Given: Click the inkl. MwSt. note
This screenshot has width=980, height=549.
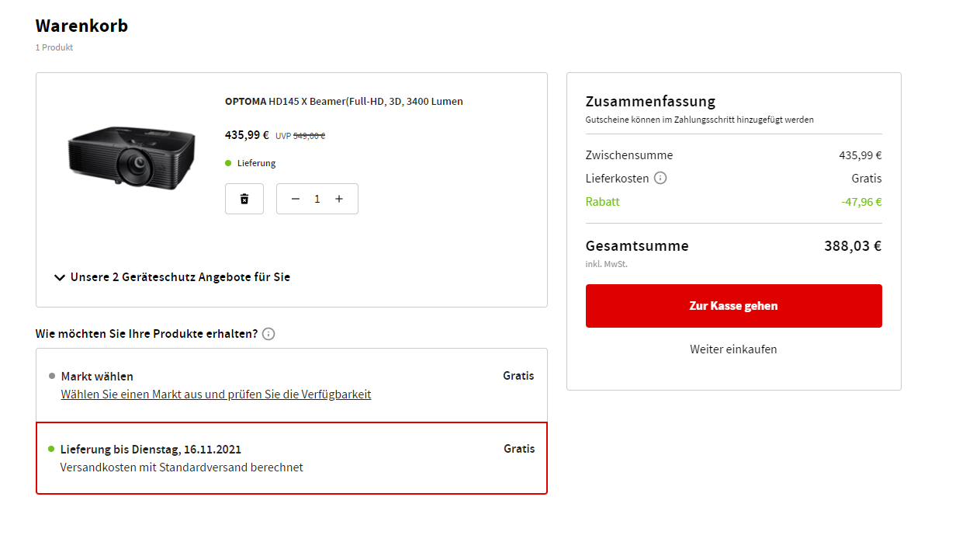Looking at the screenshot, I should click(x=607, y=264).
